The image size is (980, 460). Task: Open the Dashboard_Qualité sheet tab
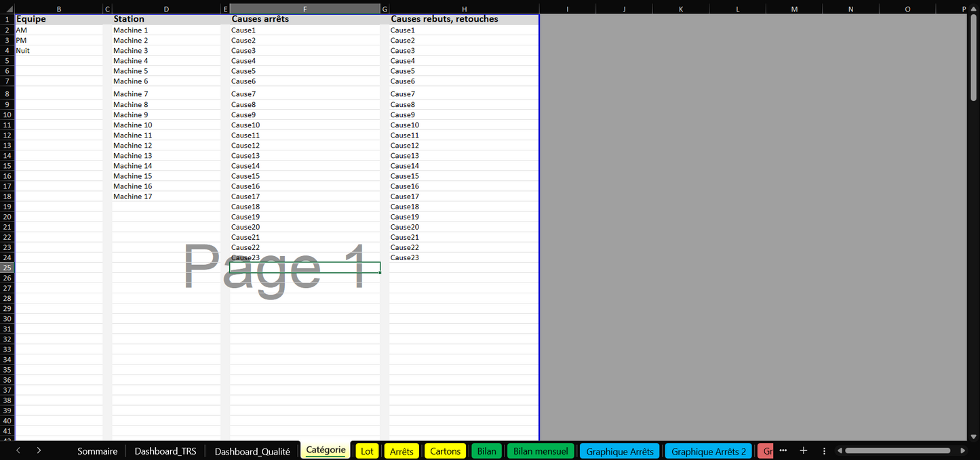coord(252,451)
